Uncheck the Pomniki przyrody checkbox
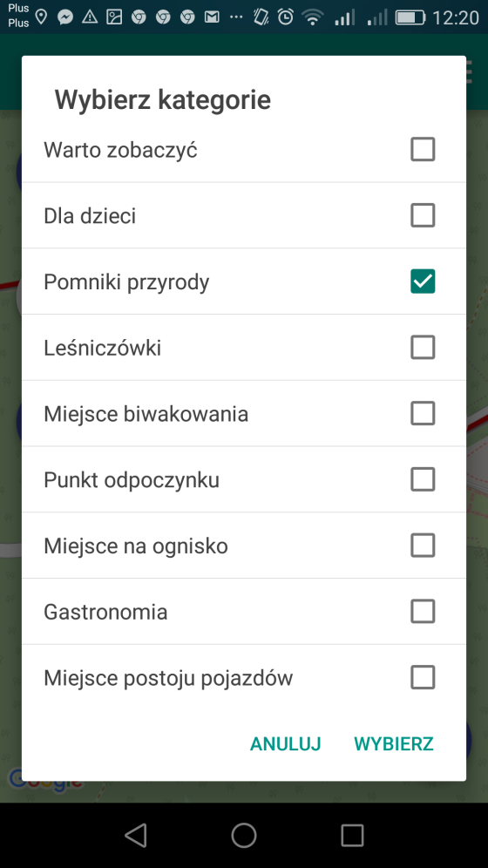The image size is (488, 868). 423,281
